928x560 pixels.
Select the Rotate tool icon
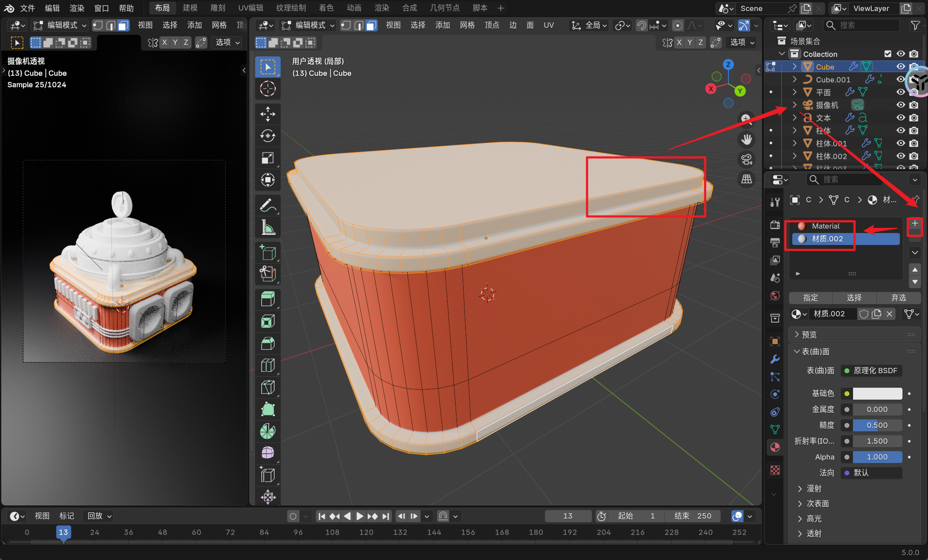(x=267, y=136)
